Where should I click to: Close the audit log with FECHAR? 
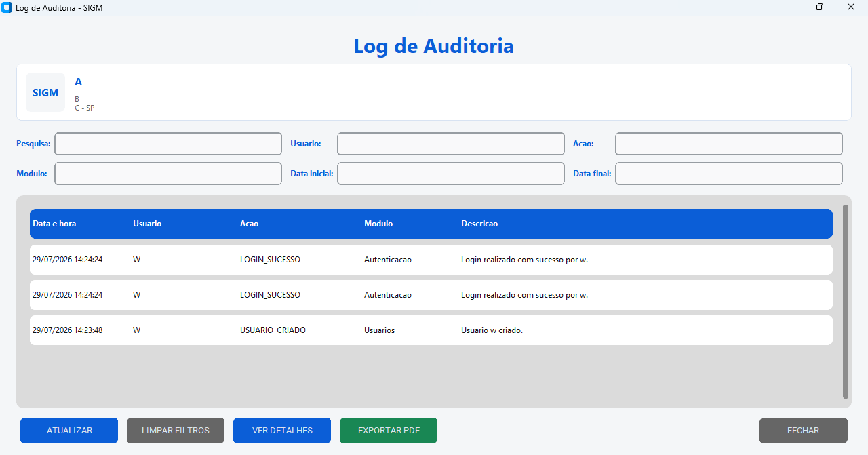(804, 431)
